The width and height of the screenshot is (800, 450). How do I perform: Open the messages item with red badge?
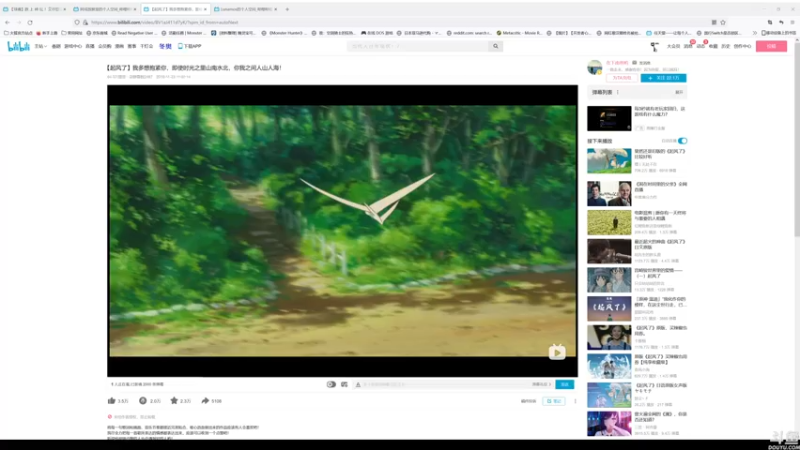(688, 46)
